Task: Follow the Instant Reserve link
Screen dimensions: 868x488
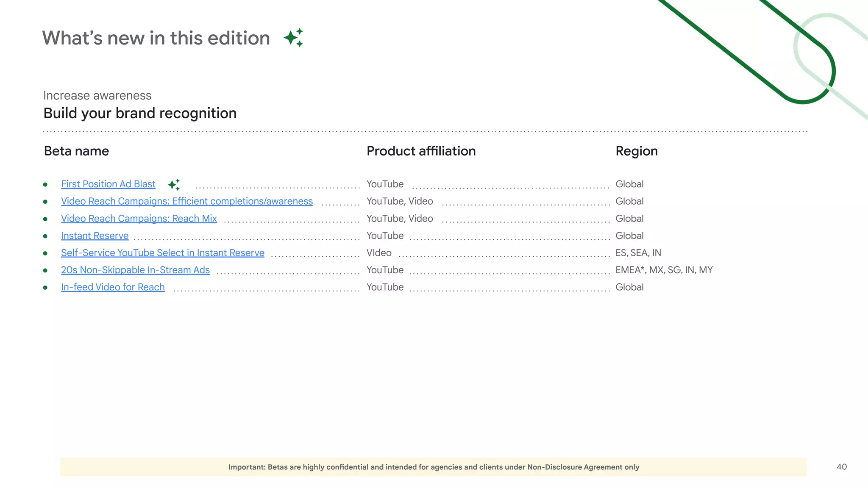Action: (95, 236)
